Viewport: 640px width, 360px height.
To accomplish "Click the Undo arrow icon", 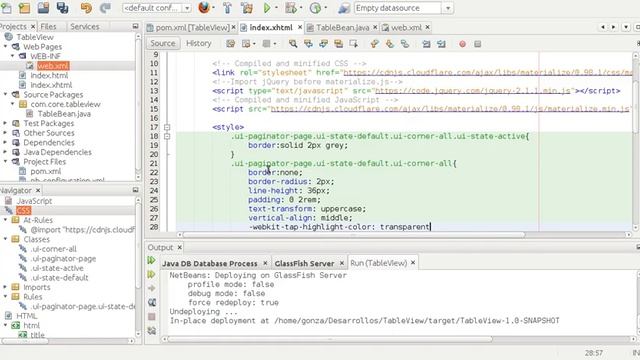I will coord(86,8).
